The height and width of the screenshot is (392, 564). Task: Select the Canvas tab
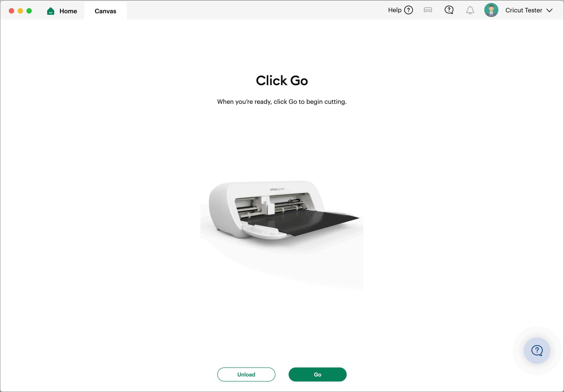pos(105,11)
